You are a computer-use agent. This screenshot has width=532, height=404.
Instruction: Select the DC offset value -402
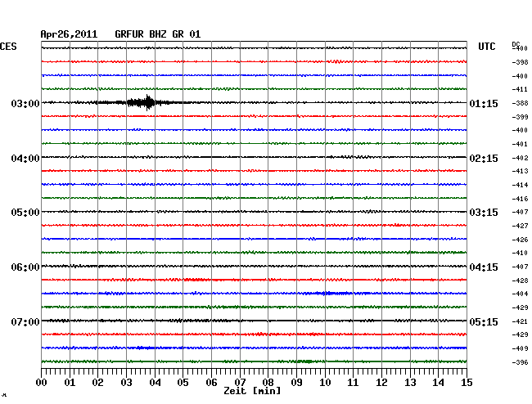[x=520, y=158]
